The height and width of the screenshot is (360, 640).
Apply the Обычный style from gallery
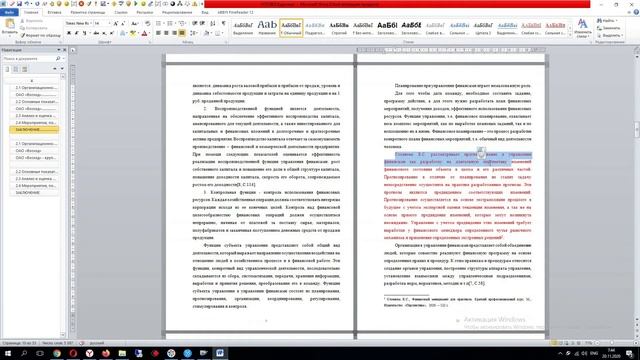[x=291, y=28]
